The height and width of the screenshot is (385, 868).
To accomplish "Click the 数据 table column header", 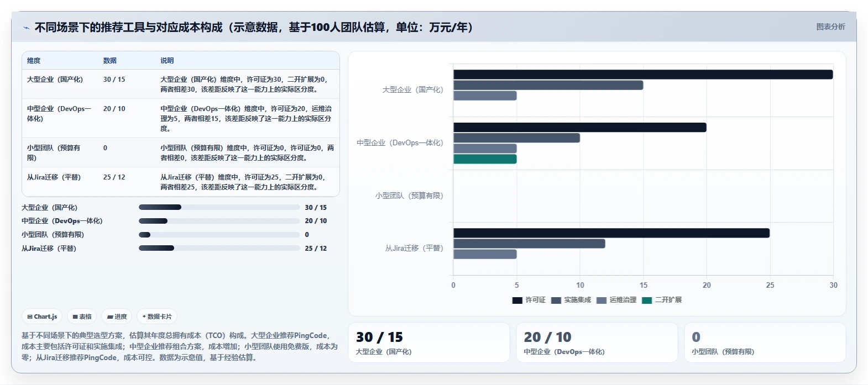I will point(110,61).
